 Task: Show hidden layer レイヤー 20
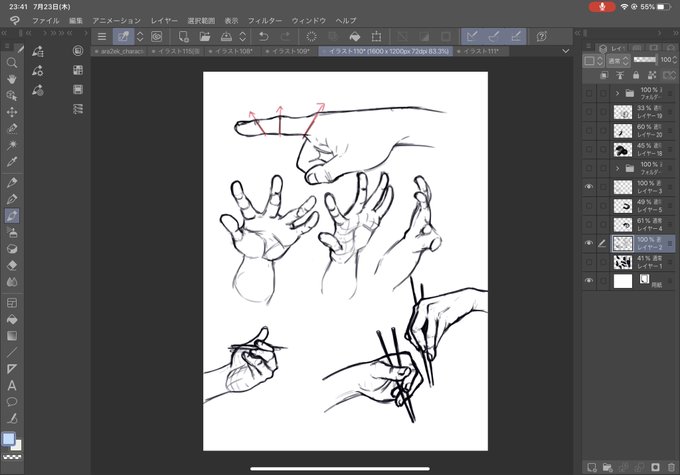588,131
